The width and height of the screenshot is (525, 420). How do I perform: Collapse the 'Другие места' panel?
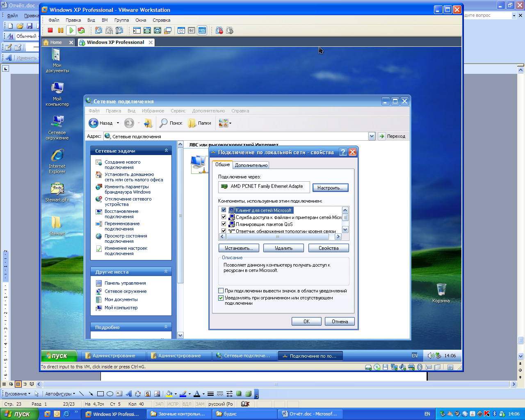click(x=166, y=272)
